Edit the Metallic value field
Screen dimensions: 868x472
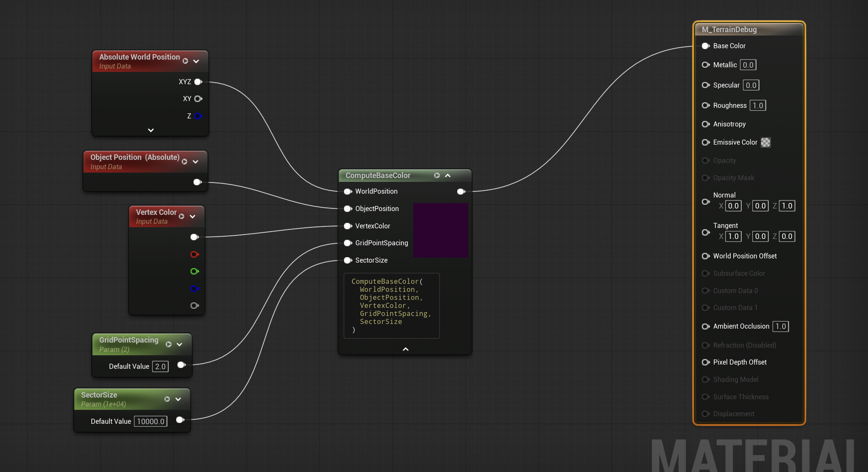tap(748, 65)
